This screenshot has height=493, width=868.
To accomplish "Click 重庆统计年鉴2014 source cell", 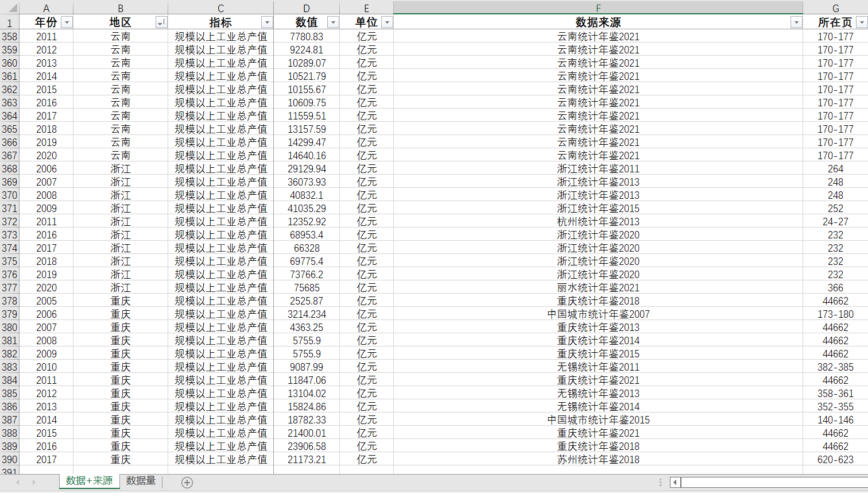I will click(x=598, y=340).
